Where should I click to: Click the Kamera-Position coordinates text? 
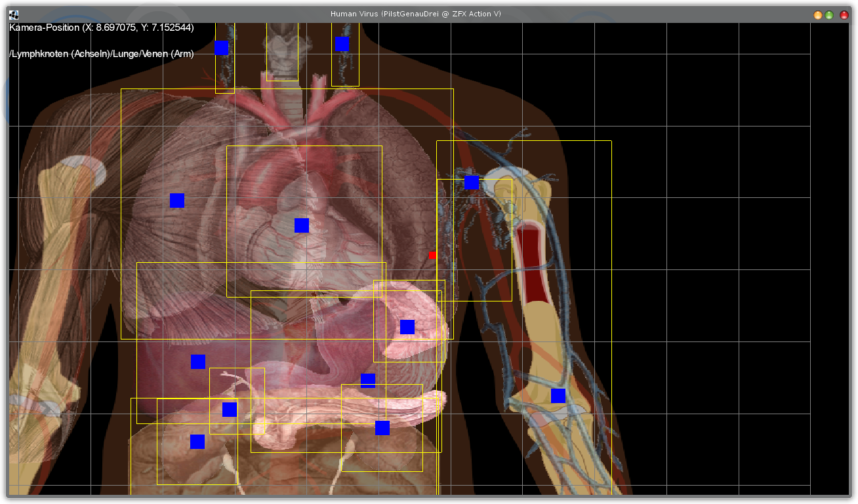click(x=102, y=28)
